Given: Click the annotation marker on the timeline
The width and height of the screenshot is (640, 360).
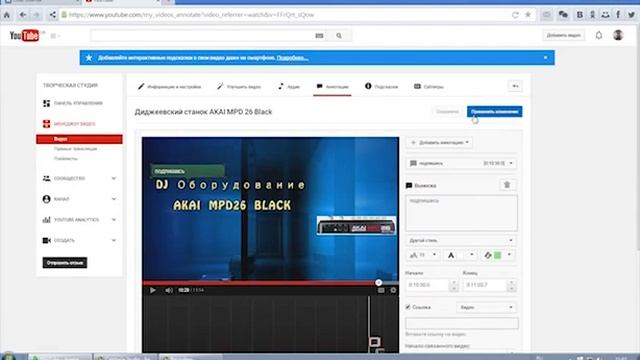Looking at the screenshot, I should [x=374, y=341].
